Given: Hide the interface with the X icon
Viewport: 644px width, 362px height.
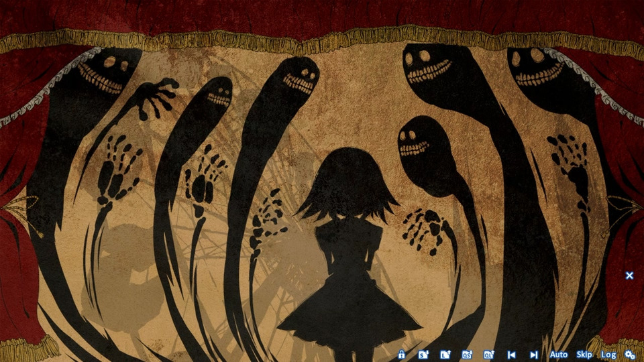Looking at the screenshot, I should [629, 275].
